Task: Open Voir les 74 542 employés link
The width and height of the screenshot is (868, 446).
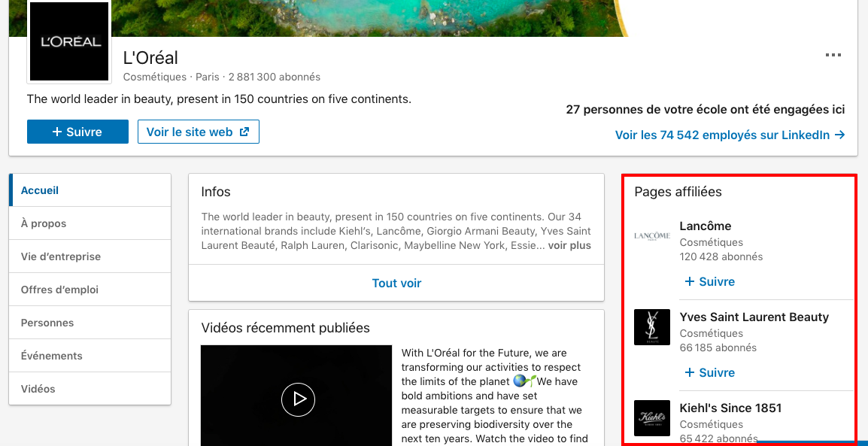Action: [x=730, y=135]
